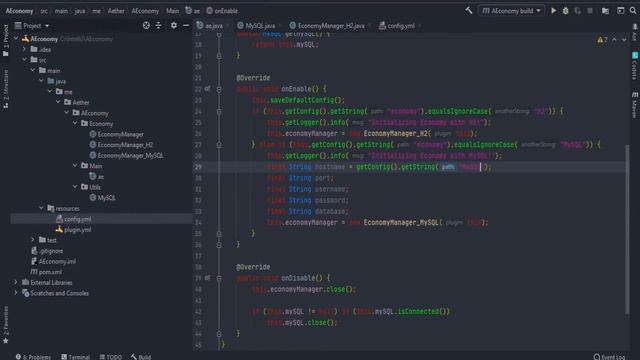Fold the onEnable method in gutter
Screen dimensions: 640x360
pos(219,89)
